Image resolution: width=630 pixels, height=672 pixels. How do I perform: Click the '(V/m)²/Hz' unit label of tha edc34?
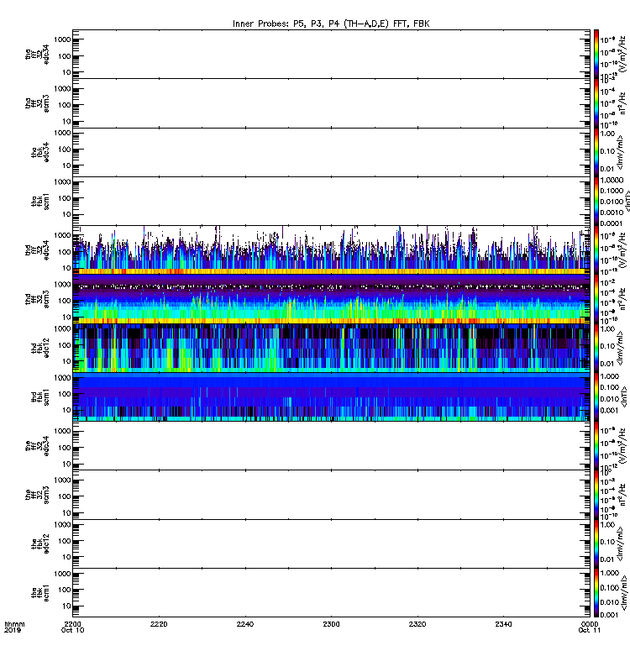(623, 55)
